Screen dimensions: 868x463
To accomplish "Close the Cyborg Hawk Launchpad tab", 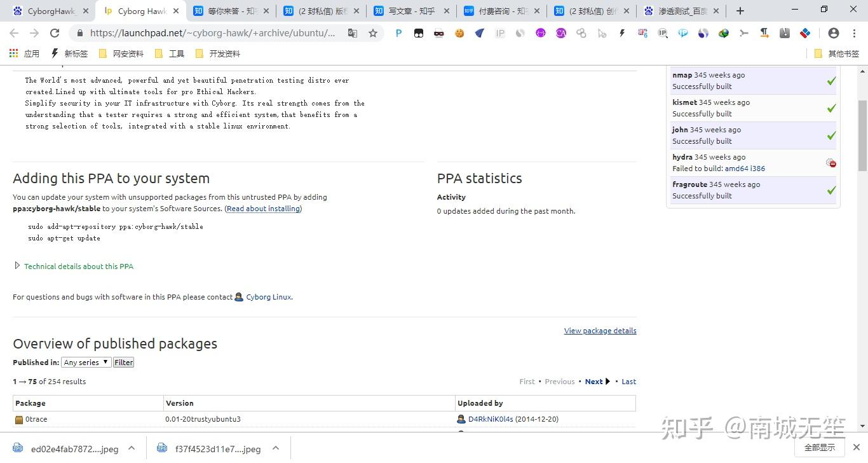I will point(176,11).
